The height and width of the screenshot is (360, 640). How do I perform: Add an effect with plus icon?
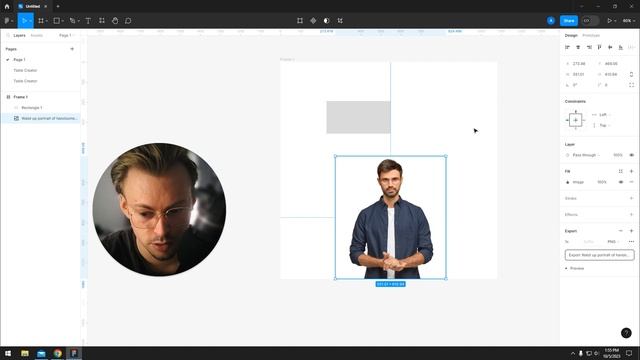631,215
